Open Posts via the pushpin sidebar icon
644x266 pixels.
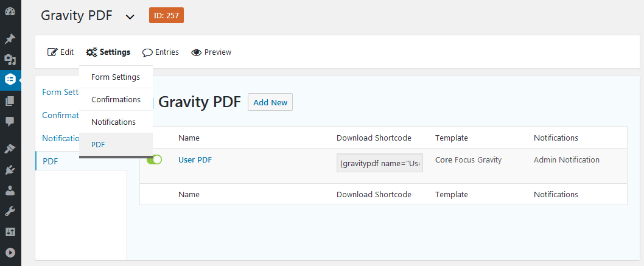tap(10, 40)
